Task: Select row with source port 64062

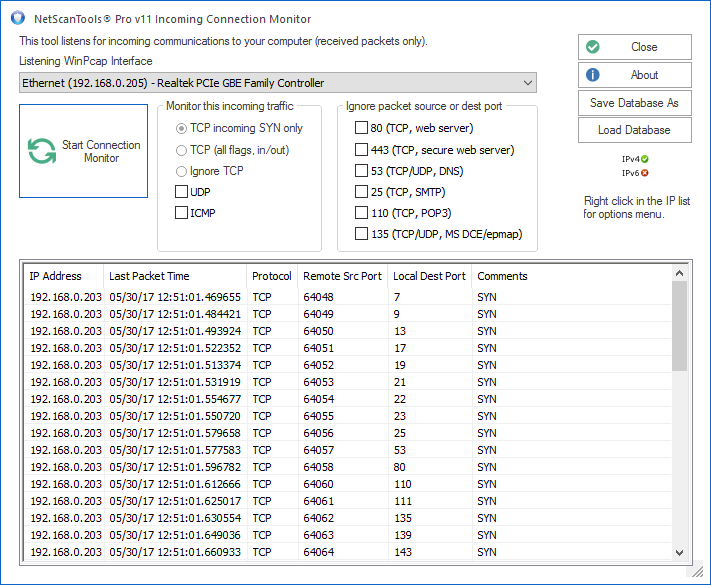Action: (x=347, y=518)
